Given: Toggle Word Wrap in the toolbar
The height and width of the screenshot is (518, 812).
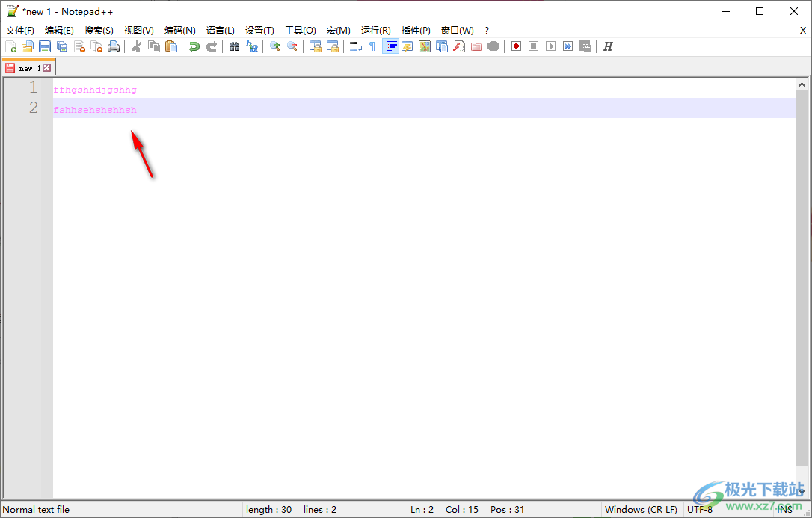Looking at the screenshot, I should click(354, 46).
